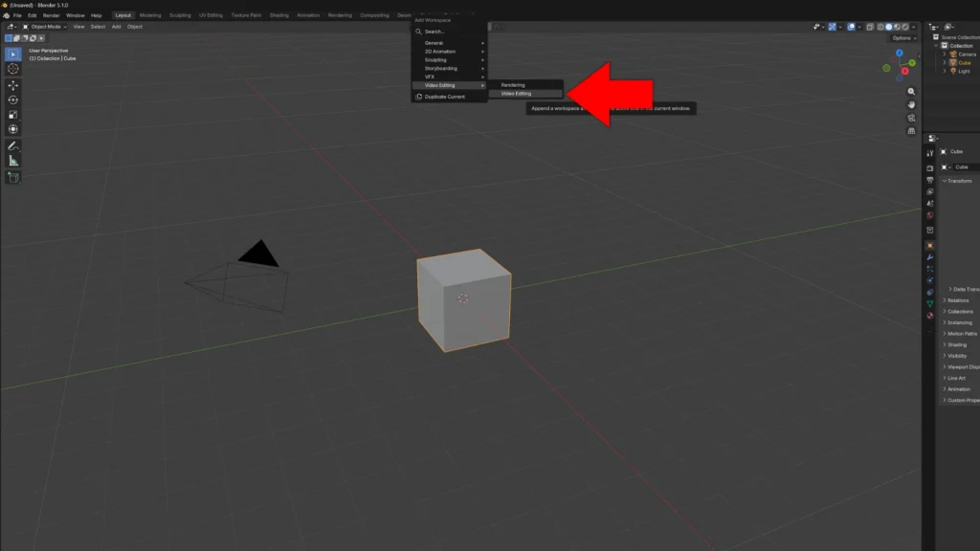Open the Object Constraints tab

[930, 293]
